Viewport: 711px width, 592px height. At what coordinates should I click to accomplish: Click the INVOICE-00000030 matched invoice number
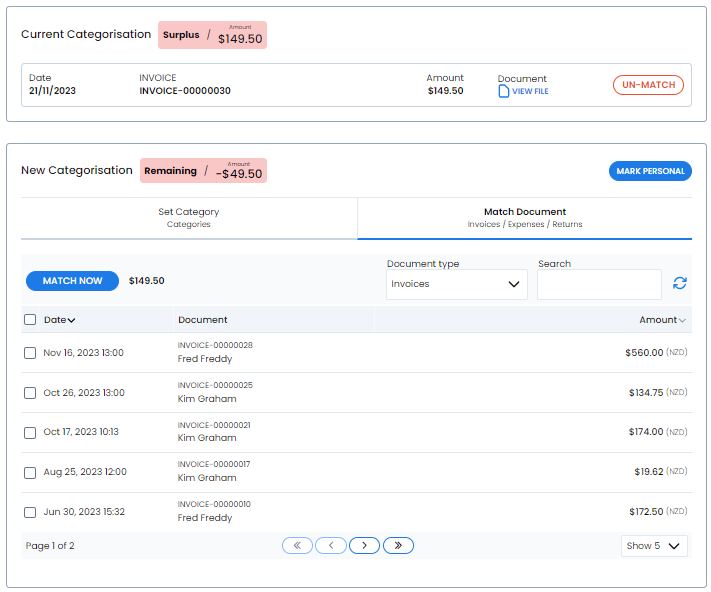coord(185,91)
